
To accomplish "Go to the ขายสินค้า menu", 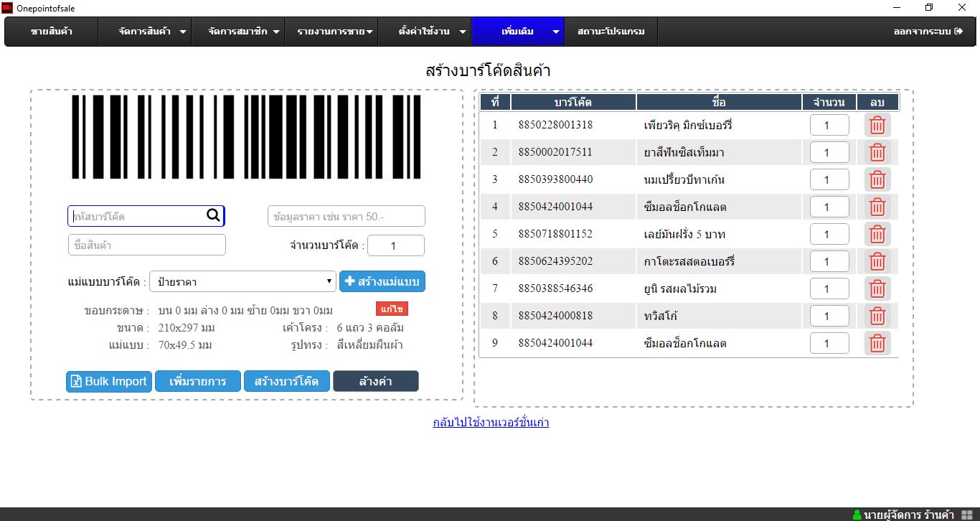I will tap(52, 32).
